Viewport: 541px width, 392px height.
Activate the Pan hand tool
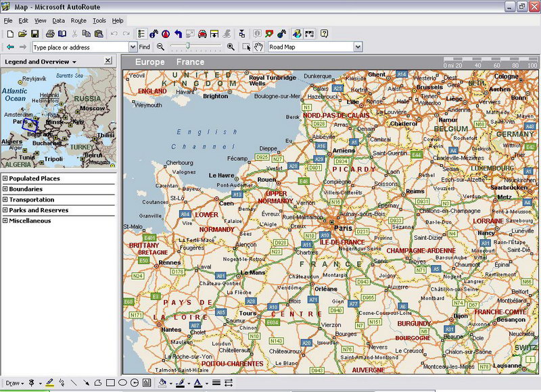(258, 47)
